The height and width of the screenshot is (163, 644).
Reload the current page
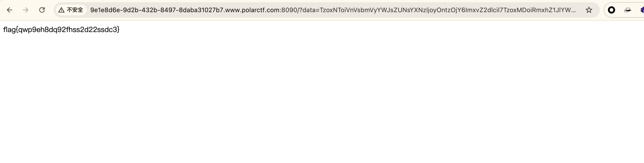click(42, 10)
